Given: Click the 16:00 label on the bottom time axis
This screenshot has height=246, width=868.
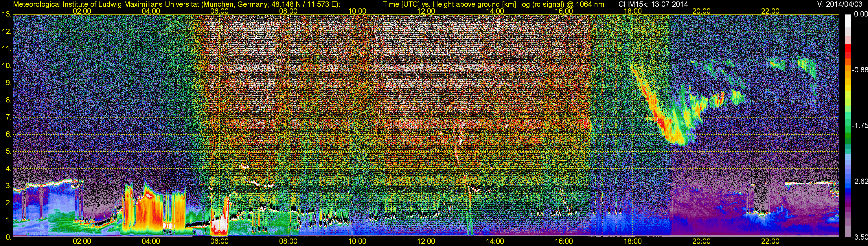Looking at the screenshot, I should (x=564, y=241).
